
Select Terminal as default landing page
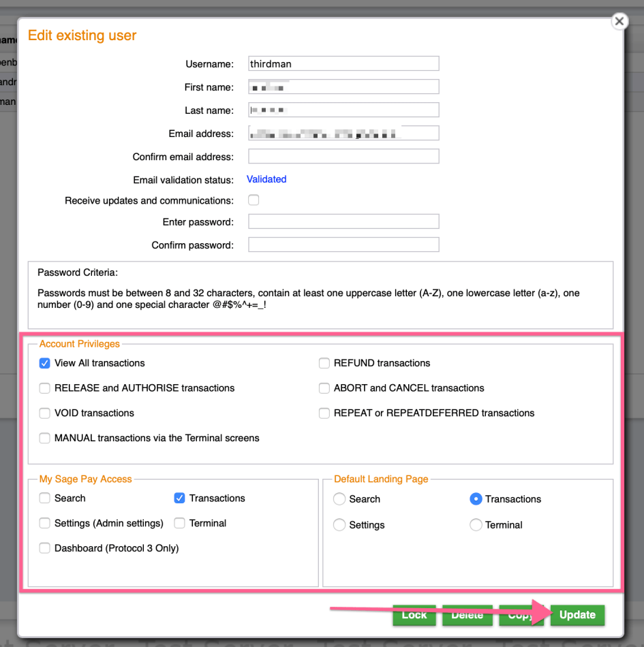tap(476, 525)
